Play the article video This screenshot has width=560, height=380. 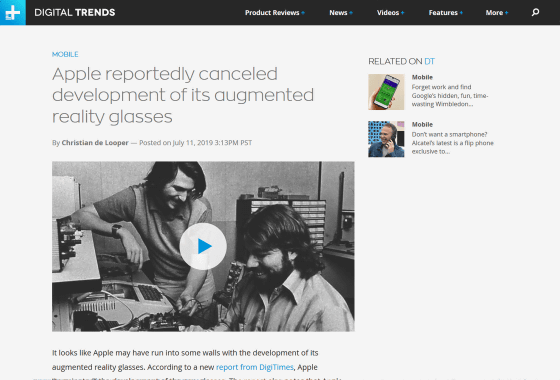[x=203, y=246]
